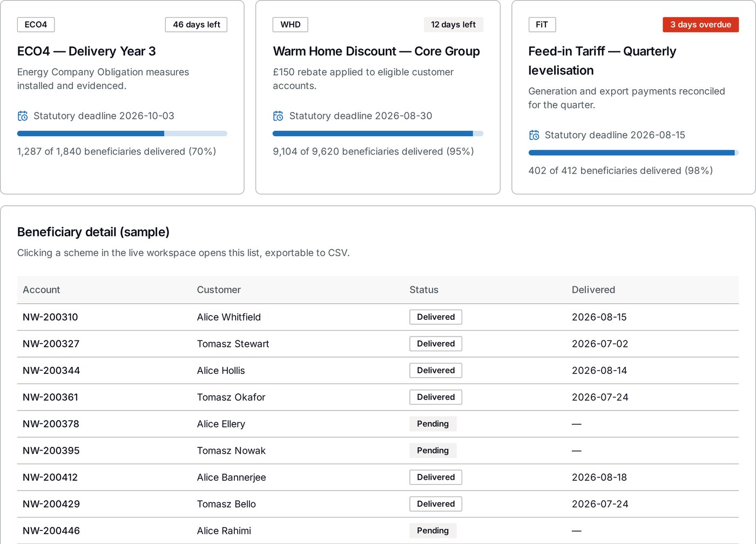Select account NW-200310
This screenshot has height=544, width=756.
coord(50,317)
